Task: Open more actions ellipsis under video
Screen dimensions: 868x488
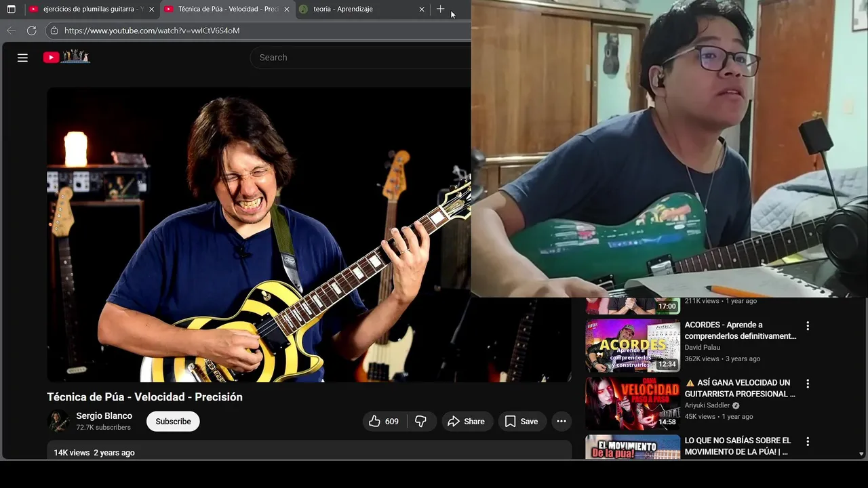Action: pos(561,422)
